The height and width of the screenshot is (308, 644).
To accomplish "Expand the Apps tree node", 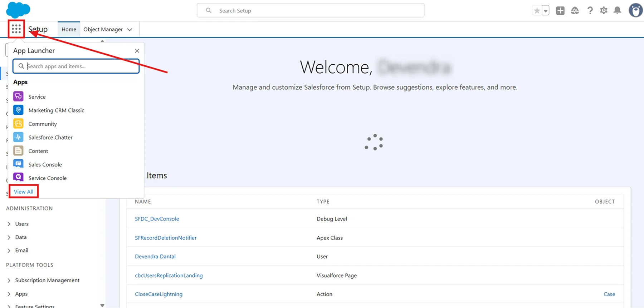I will click(9, 294).
